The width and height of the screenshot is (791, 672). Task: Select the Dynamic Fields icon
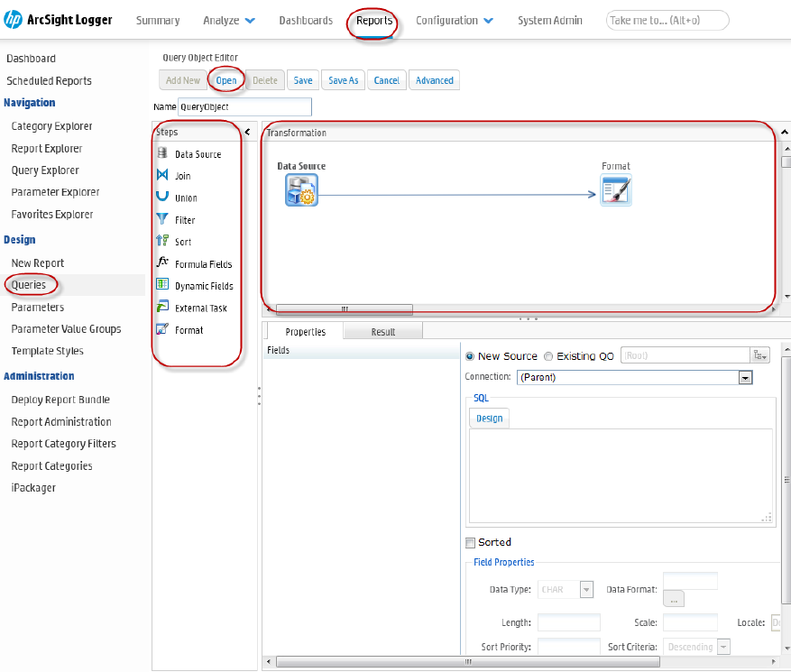coord(162,284)
